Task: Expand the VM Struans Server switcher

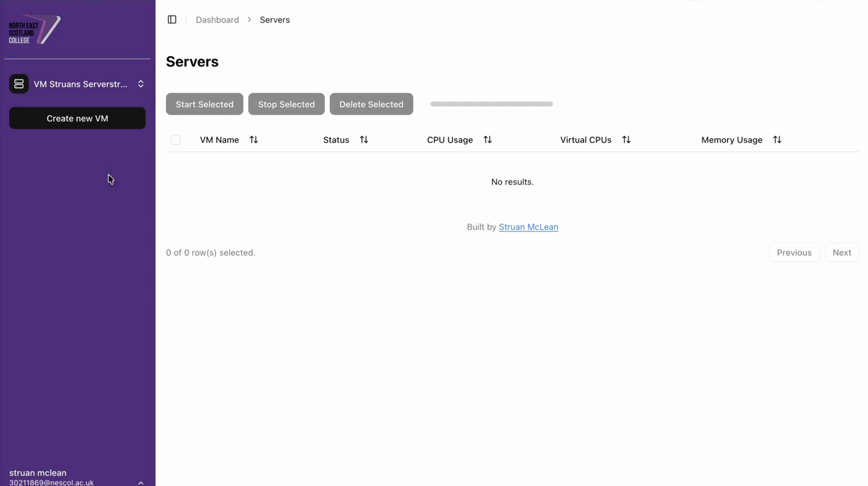Action: coord(140,84)
